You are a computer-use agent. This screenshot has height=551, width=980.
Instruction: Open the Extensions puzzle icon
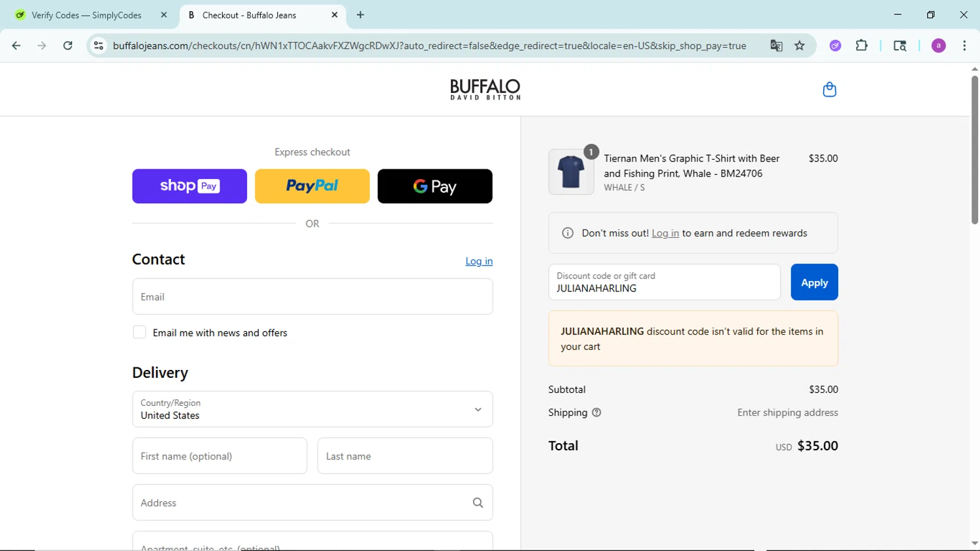(x=862, y=46)
